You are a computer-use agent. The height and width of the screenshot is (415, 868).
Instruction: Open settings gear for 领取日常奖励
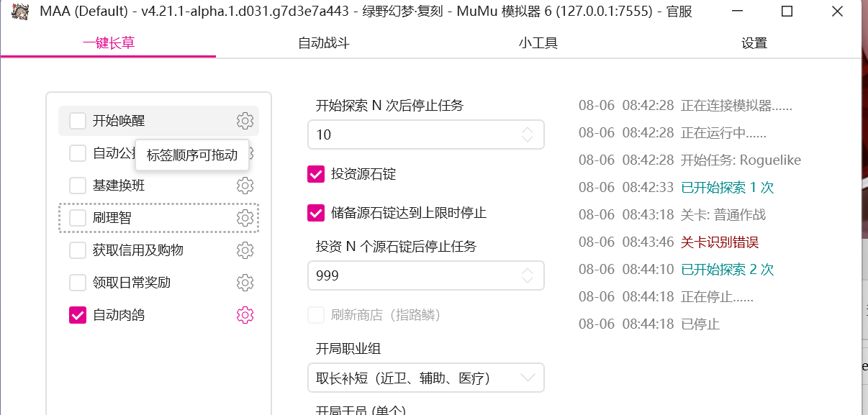pos(245,282)
